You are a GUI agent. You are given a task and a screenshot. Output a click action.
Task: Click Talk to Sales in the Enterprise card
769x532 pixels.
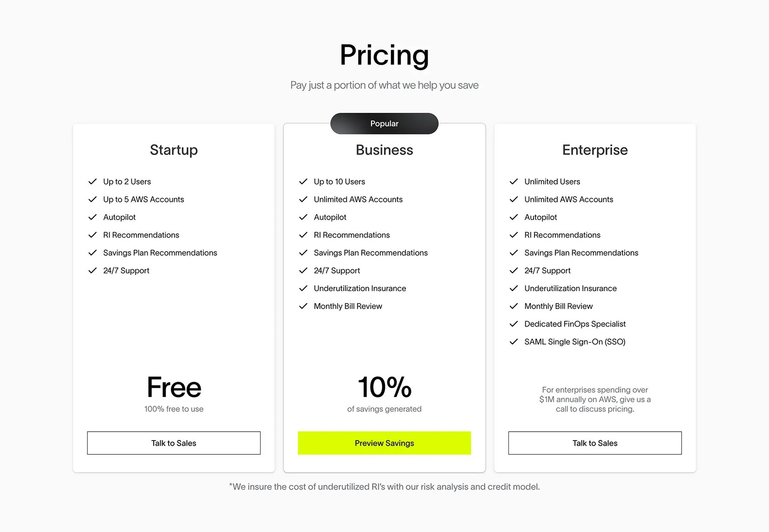[x=595, y=443]
